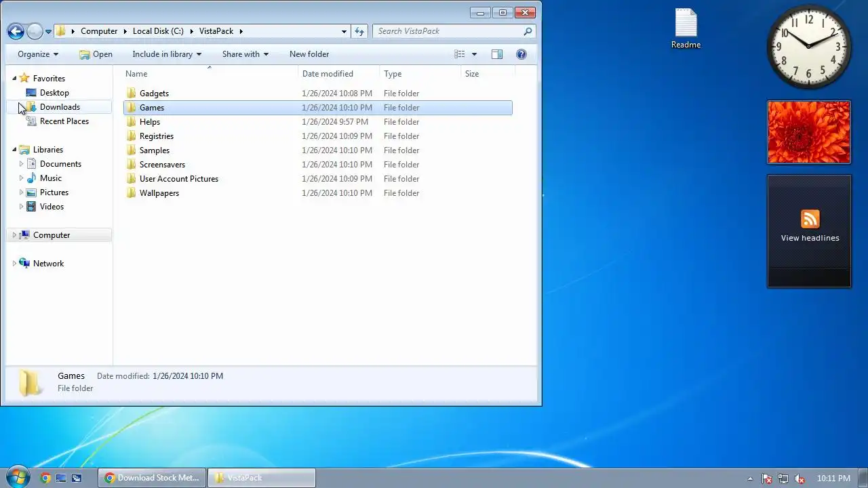
Task: Open the muted volume tray icon
Action: (800, 479)
